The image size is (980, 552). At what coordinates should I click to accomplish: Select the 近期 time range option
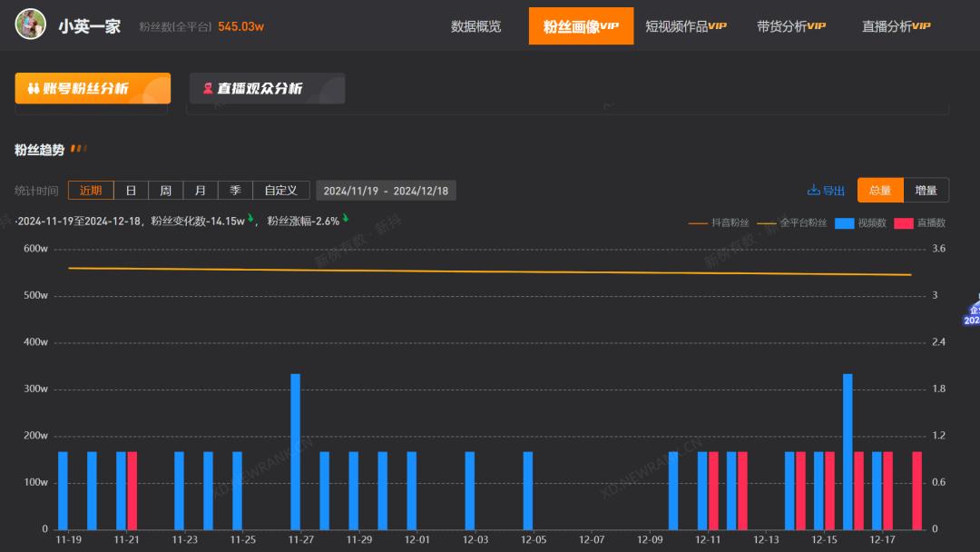point(91,191)
